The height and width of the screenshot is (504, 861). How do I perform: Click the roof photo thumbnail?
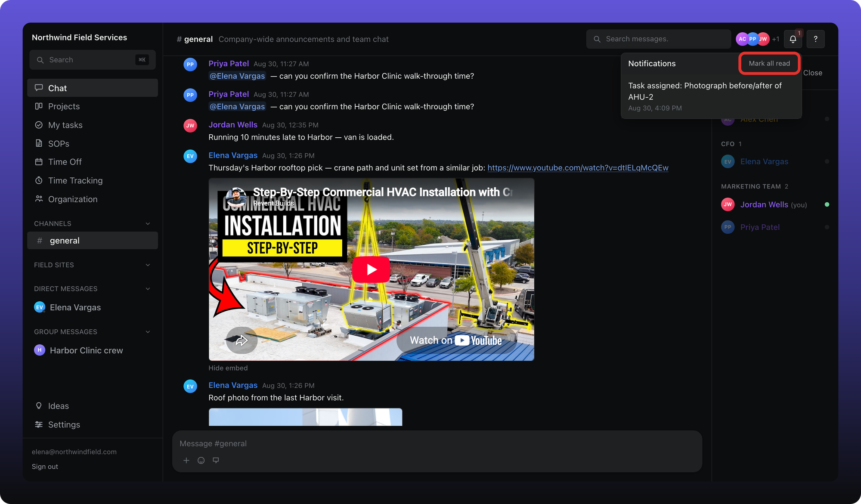(x=305, y=417)
